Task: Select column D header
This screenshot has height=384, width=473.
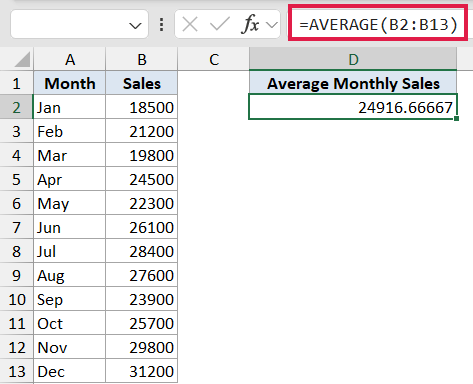Action: (x=353, y=59)
